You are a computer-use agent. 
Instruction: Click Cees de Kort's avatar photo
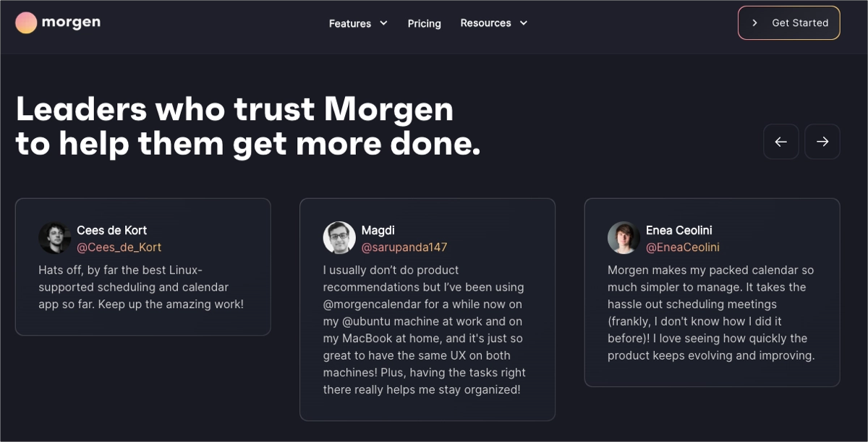coord(55,238)
